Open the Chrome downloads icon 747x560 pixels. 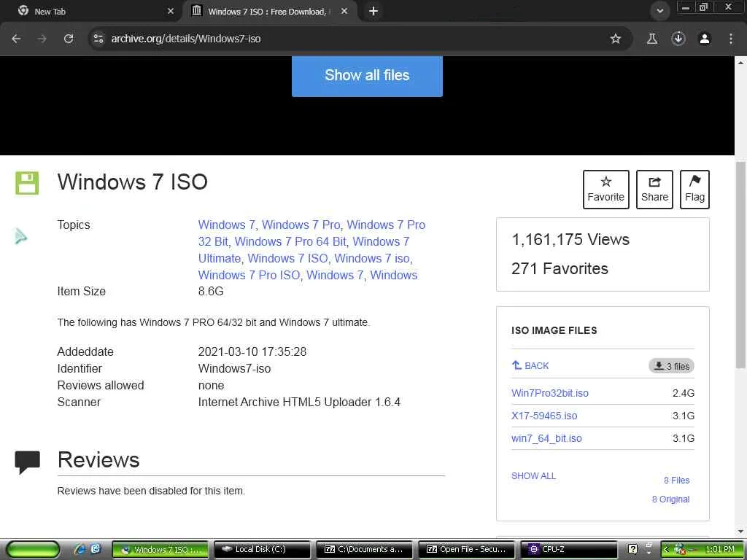[678, 39]
